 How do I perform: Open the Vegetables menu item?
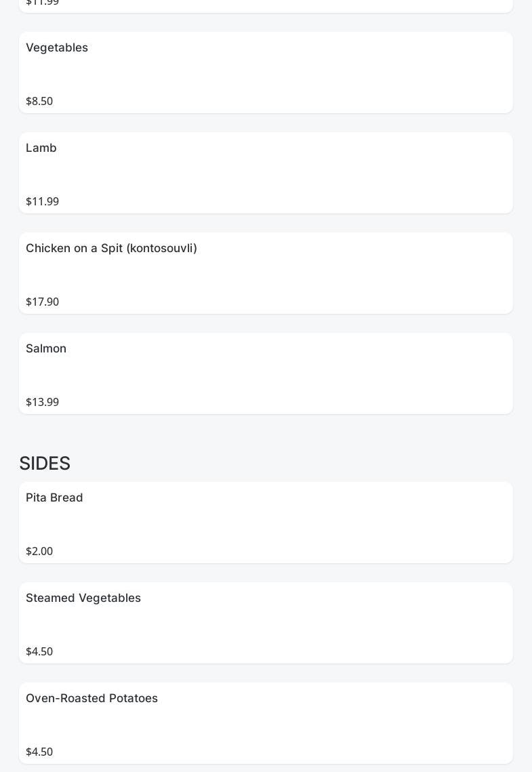coord(57,47)
